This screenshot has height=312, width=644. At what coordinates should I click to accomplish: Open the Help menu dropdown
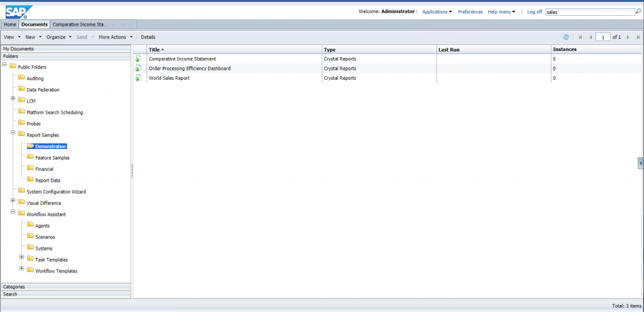pyautogui.click(x=501, y=12)
